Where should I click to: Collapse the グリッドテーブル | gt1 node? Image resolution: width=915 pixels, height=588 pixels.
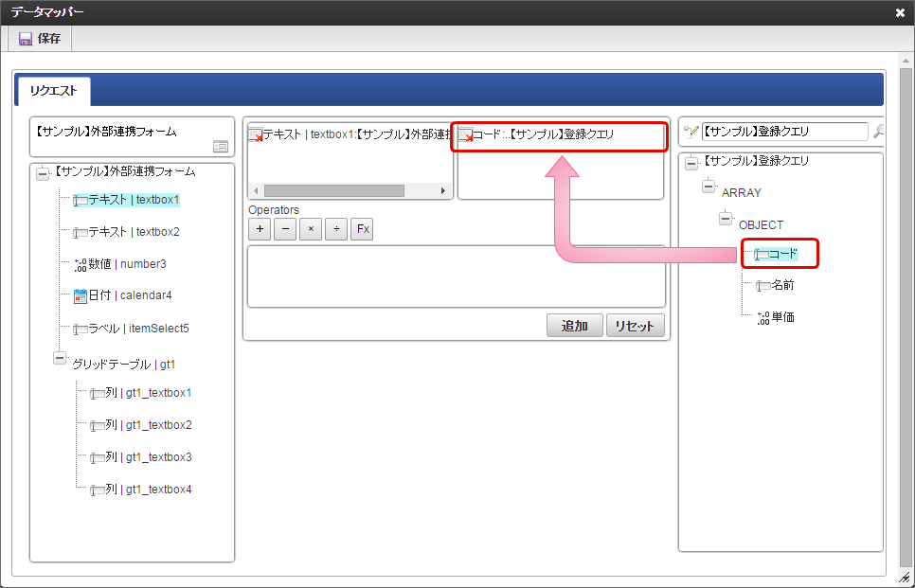[x=60, y=357]
